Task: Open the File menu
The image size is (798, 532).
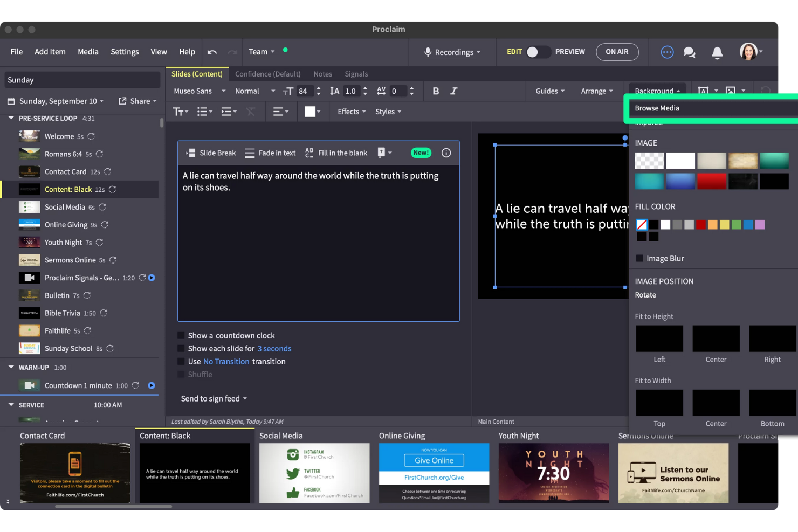Action: coord(17,52)
